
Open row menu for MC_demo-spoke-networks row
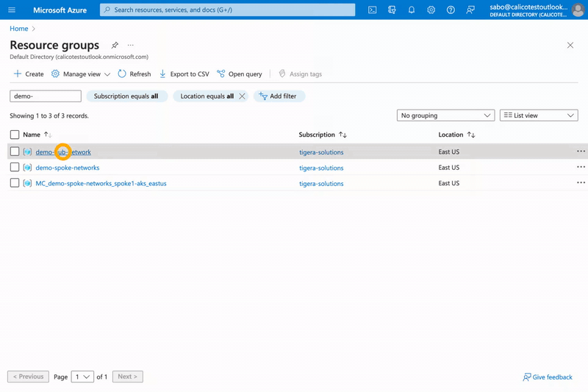pyautogui.click(x=581, y=182)
